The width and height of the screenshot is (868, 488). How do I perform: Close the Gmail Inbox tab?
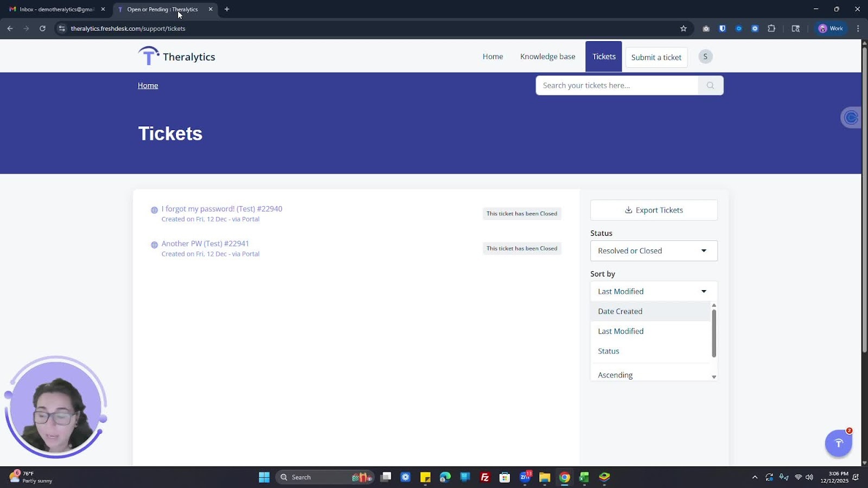(103, 9)
